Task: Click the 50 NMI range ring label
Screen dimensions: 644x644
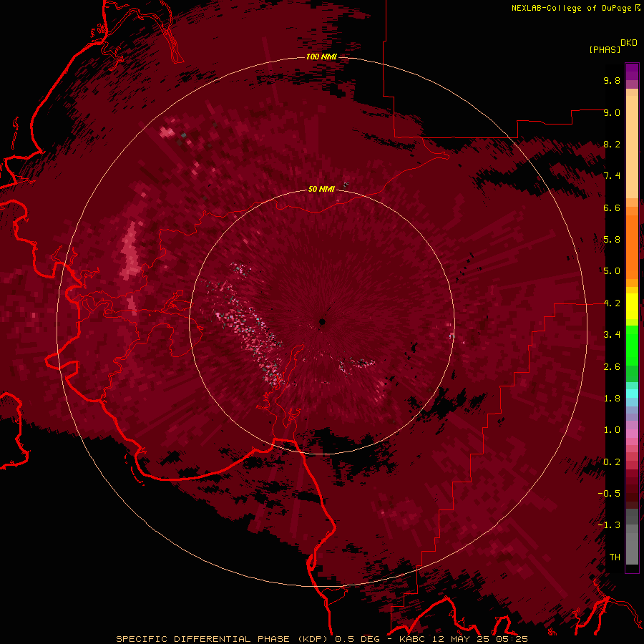Action: (321, 189)
